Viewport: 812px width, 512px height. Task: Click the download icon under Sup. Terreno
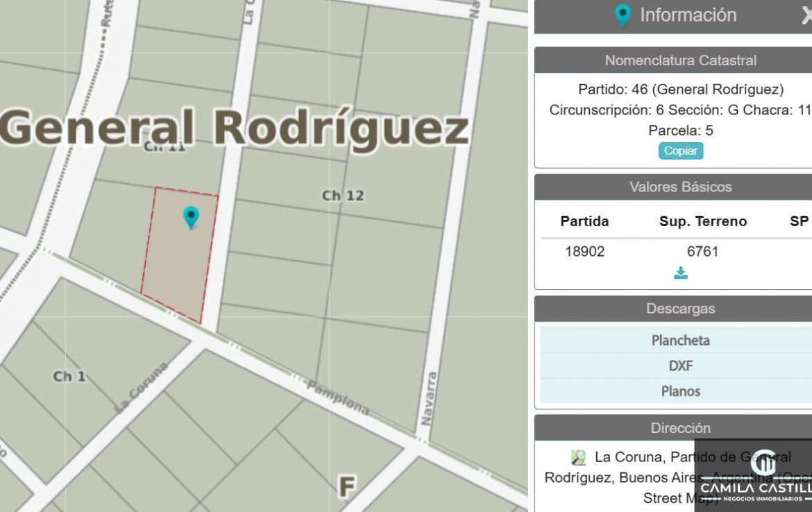pos(681,273)
